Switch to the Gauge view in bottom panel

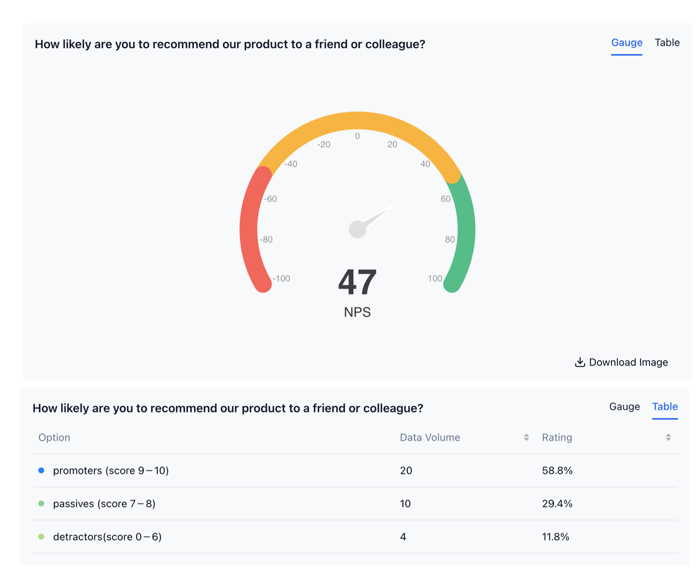[x=624, y=407]
